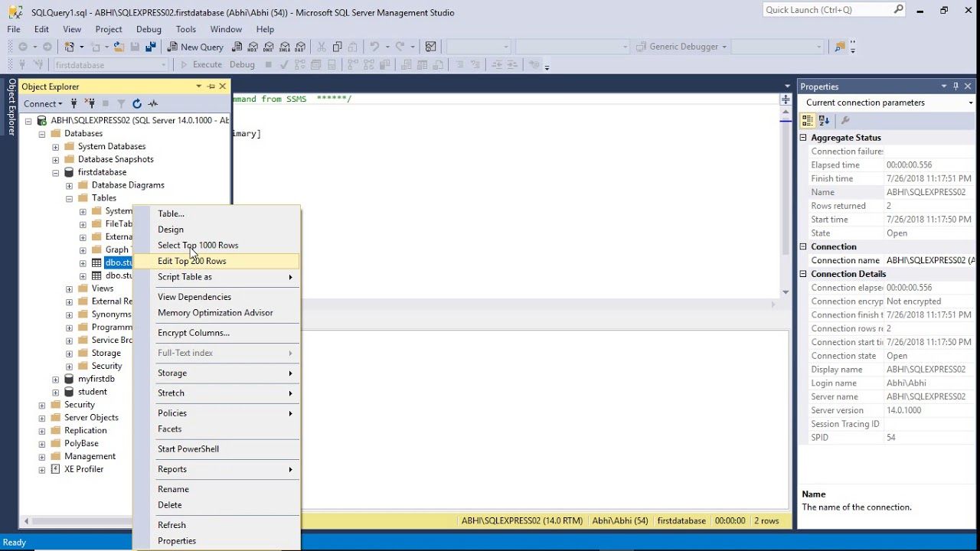Expand the Database Snapshots node

(56, 160)
